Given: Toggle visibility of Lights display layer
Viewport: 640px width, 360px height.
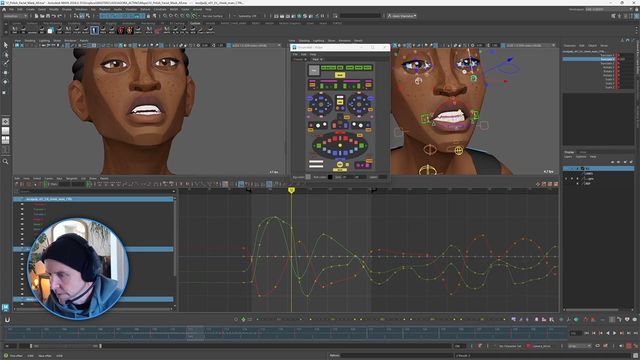Looking at the screenshot, I should [x=566, y=178].
